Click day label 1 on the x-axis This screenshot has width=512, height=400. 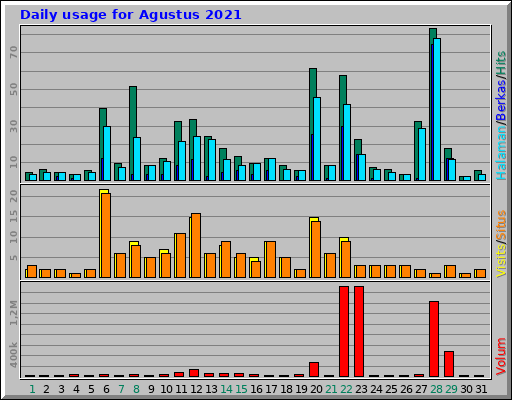(32, 389)
